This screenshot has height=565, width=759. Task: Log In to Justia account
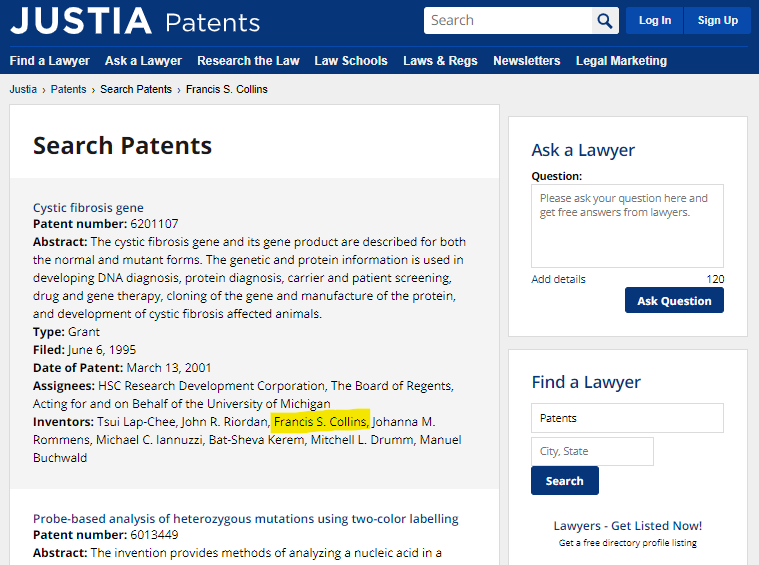[x=654, y=20]
